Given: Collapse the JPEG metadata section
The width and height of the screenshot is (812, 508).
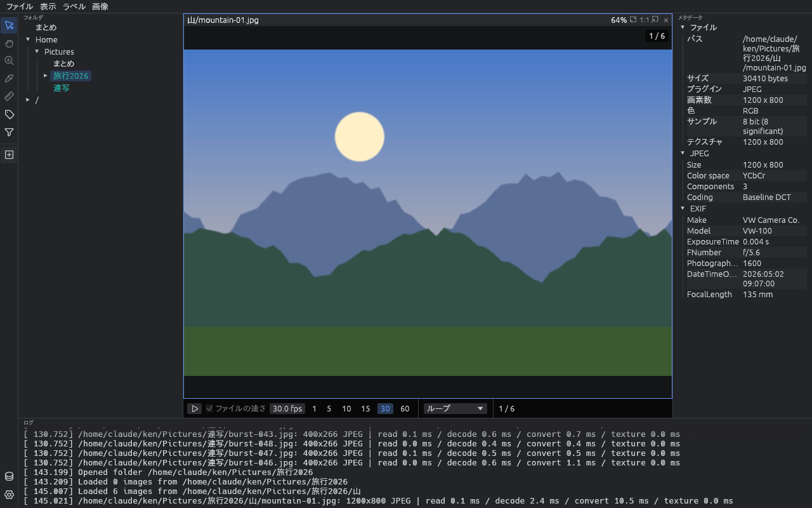Looking at the screenshot, I should pyautogui.click(x=683, y=153).
